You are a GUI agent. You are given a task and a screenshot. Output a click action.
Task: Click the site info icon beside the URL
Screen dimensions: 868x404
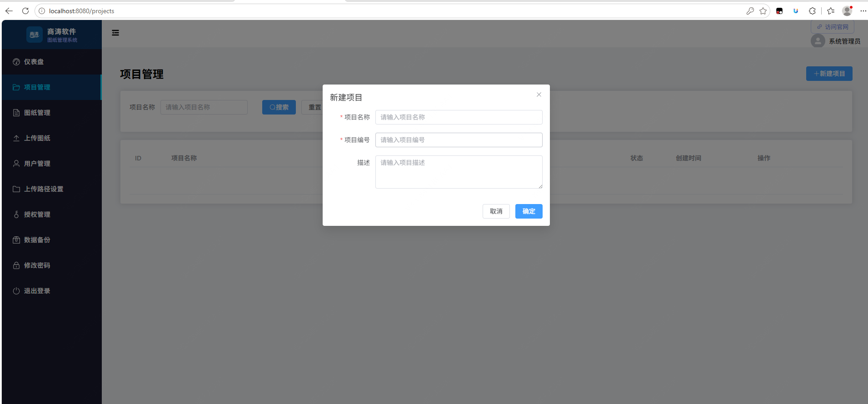pyautogui.click(x=42, y=11)
